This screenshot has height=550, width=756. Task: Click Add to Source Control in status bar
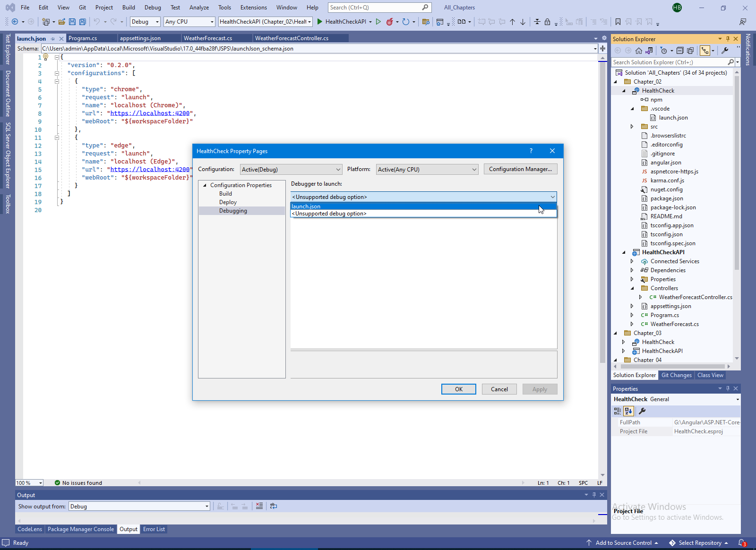[x=623, y=543]
